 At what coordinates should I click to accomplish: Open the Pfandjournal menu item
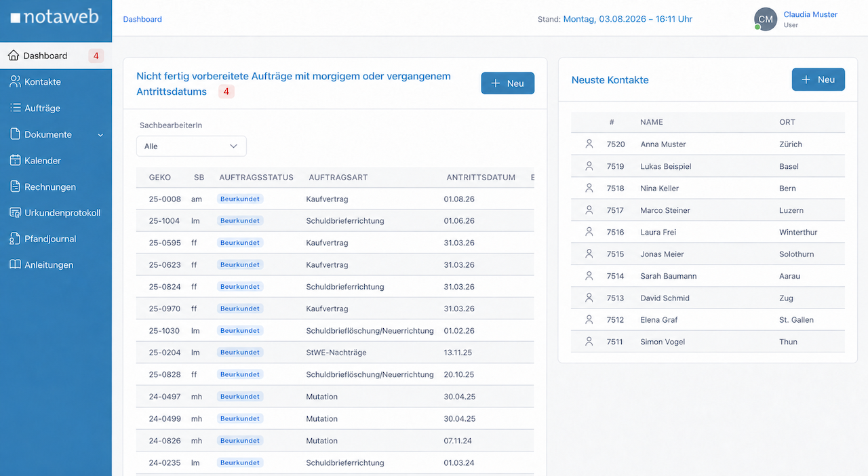56,239
